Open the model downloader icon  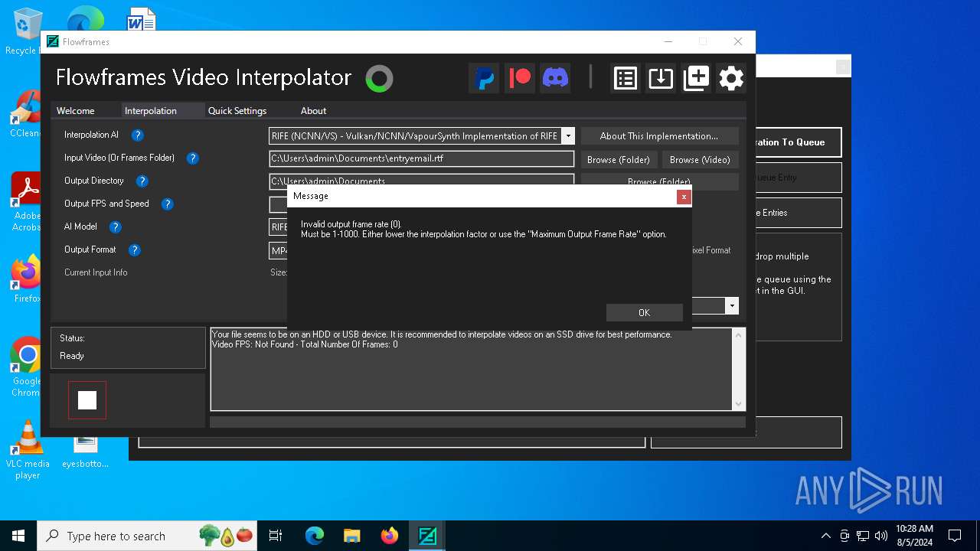661,78
